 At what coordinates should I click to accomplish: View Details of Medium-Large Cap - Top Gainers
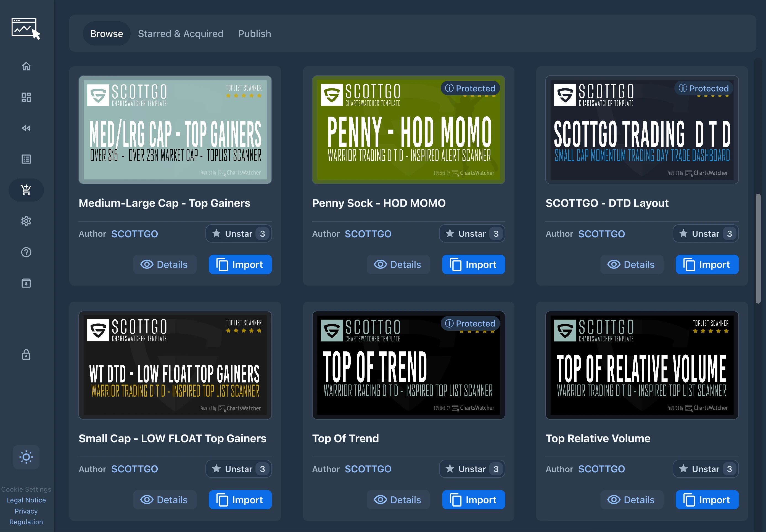point(165,265)
